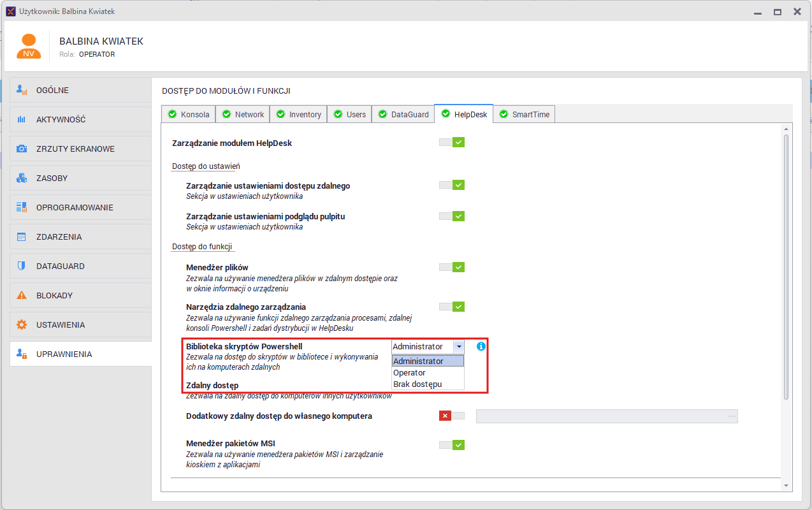Click the Zrzuty ekranowe camera icon
This screenshot has width=812, height=510.
click(x=22, y=149)
